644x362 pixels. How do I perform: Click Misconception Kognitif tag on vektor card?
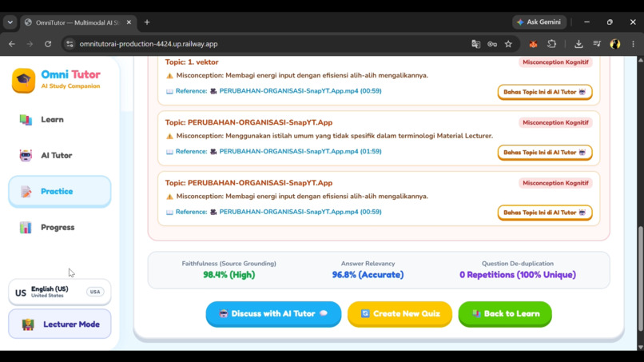(x=555, y=62)
